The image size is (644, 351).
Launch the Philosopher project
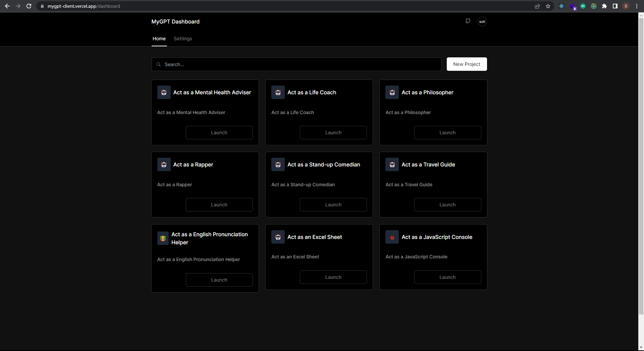[447, 133]
